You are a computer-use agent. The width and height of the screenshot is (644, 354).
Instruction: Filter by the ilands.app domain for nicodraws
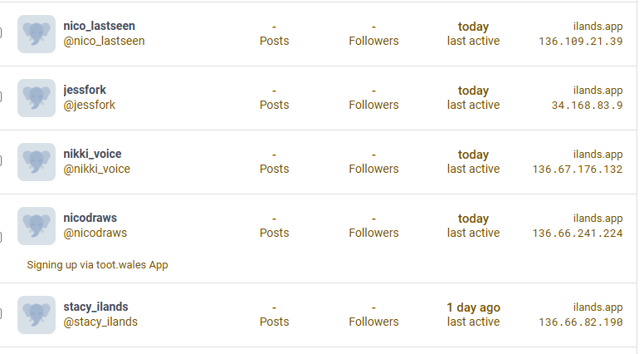pos(598,219)
